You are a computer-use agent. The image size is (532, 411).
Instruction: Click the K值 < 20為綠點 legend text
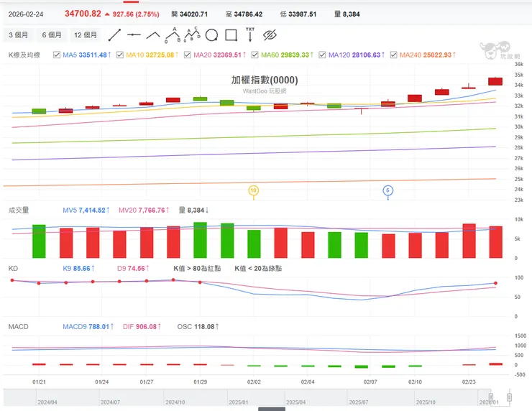pyautogui.click(x=258, y=269)
